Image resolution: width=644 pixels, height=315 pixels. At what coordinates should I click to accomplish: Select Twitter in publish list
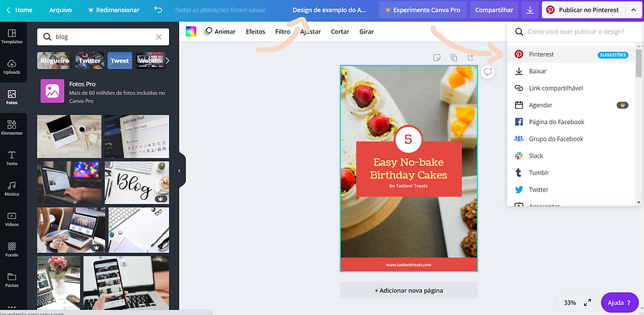pyautogui.click(x=572, y=190)
